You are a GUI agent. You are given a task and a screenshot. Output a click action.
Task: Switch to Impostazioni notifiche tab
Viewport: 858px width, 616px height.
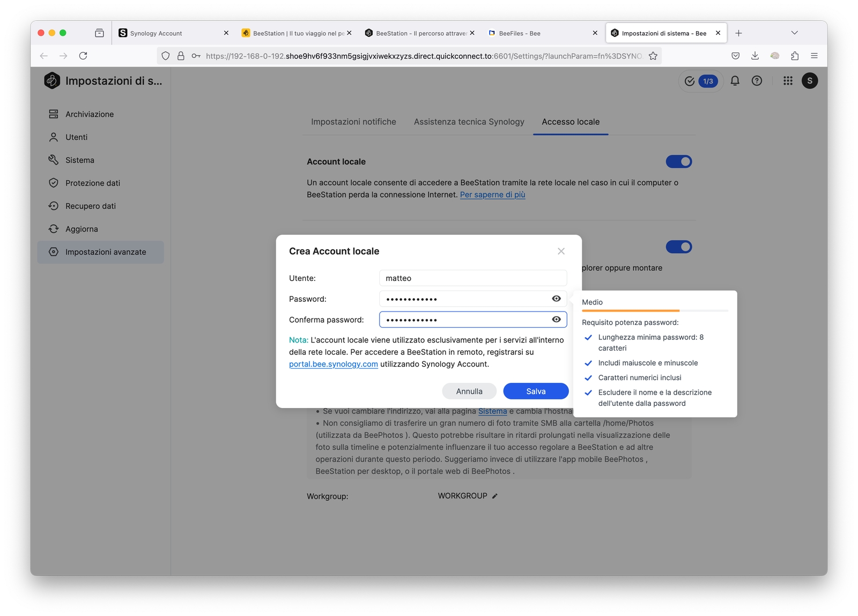coord(354,122)
